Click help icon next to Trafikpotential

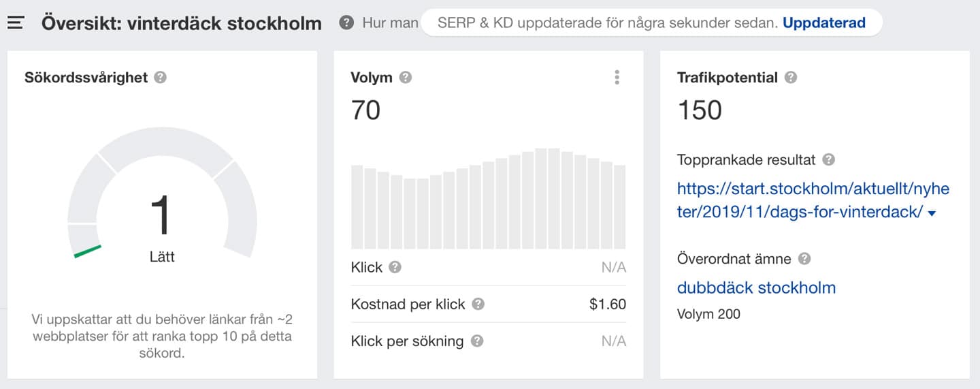(x=790, y=78)
